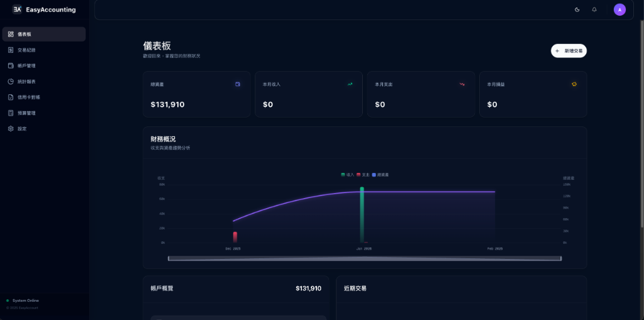Click the System Online status indicator
This screenshot has height=320, width=644.
23,301
